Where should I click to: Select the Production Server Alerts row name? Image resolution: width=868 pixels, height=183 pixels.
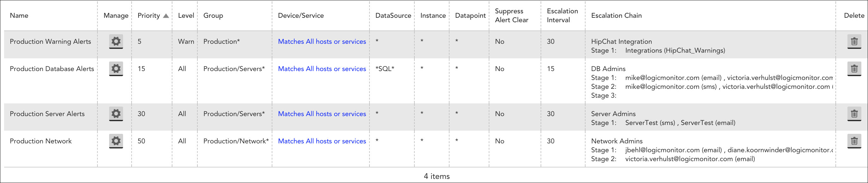coord(47,114)
